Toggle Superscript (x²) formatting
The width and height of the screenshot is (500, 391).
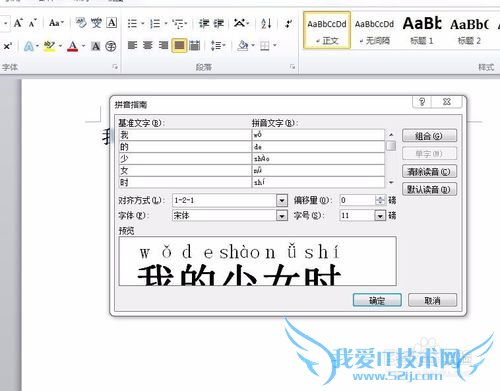coord(7,46)
